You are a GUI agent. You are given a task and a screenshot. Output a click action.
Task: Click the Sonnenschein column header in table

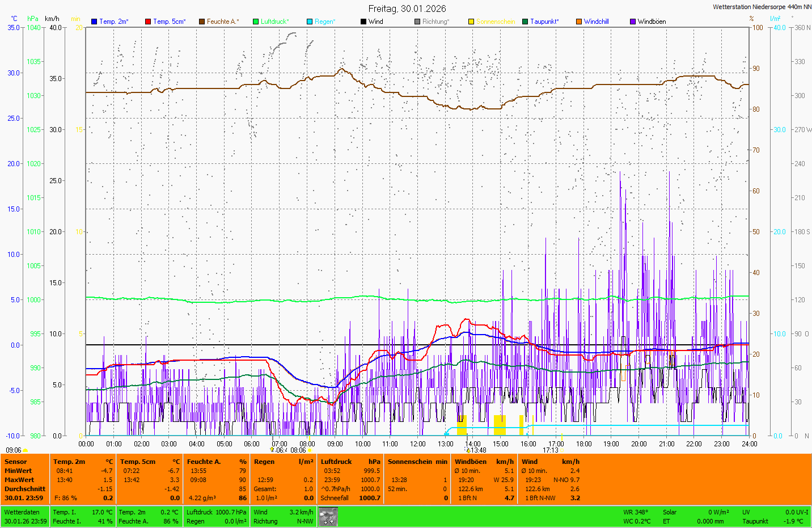411,462
